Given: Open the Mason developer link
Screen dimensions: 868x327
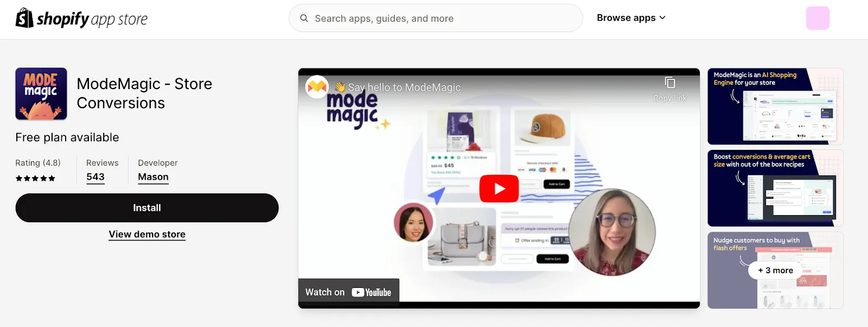Looking at the screenshot, I should [x=153, y=177].
